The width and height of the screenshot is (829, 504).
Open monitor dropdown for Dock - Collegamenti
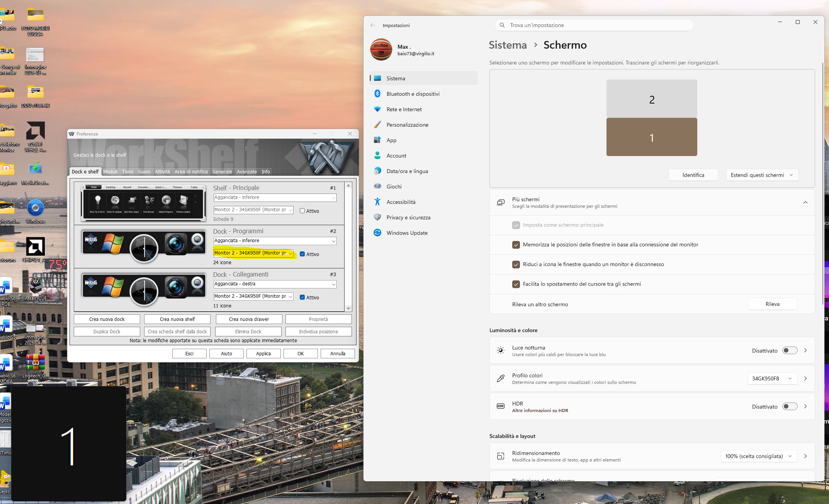[x=253, y=296]
